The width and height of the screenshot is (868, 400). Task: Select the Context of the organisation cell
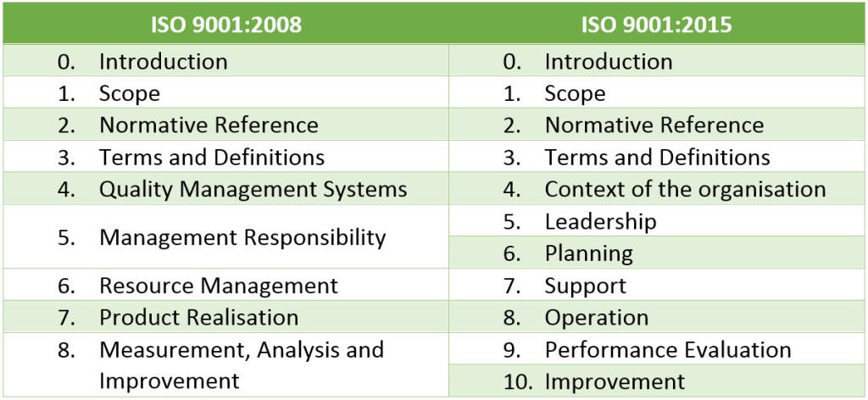click(657, 189)
